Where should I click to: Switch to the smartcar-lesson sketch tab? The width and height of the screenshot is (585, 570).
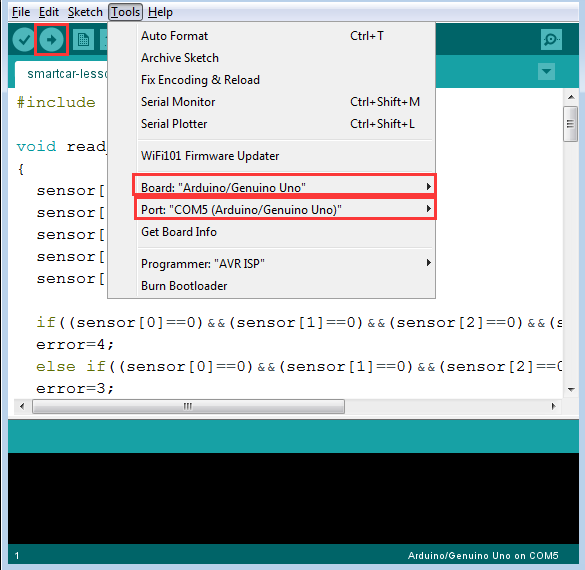(x=62, y=74)
